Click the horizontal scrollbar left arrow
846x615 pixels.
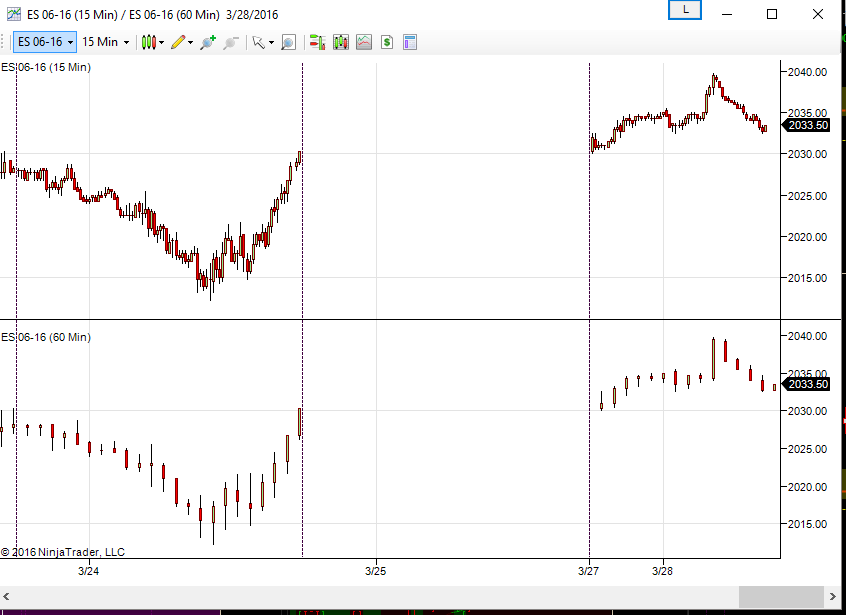(6, 596)
